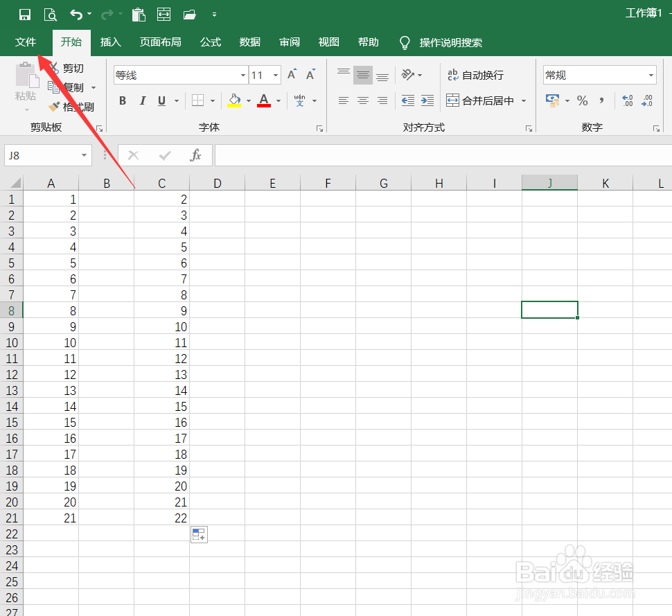
Task: Switch to the 数据 (Data) tab
Action: (x=250, y=42)
